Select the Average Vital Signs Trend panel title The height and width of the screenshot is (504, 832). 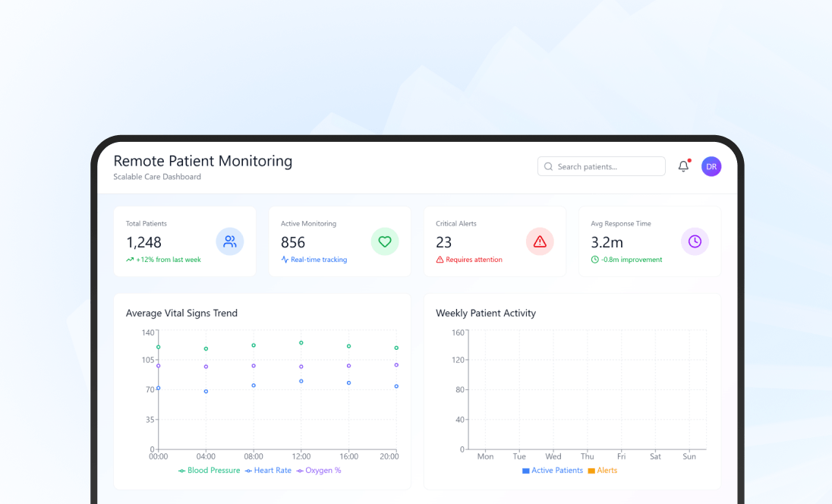(181, 313)
